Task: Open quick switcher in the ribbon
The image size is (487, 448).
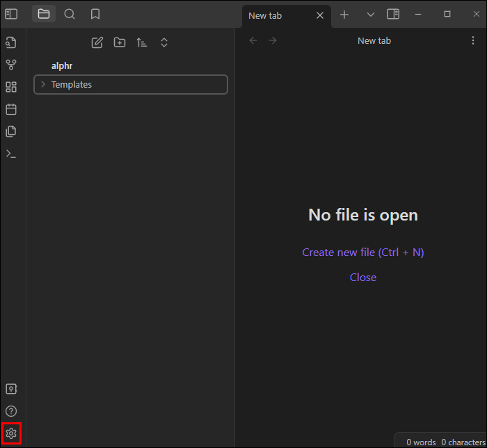Action: point(11,42)
